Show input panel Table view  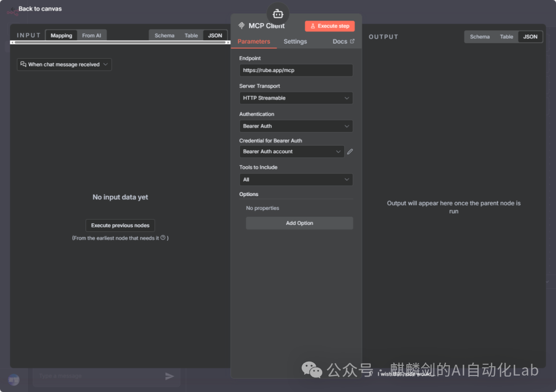pos(191,35)
